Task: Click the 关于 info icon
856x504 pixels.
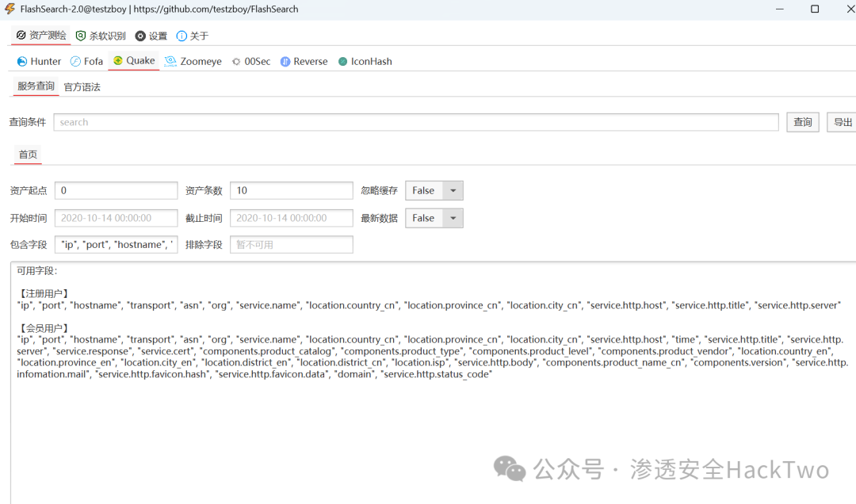Action: coord(182,36)
